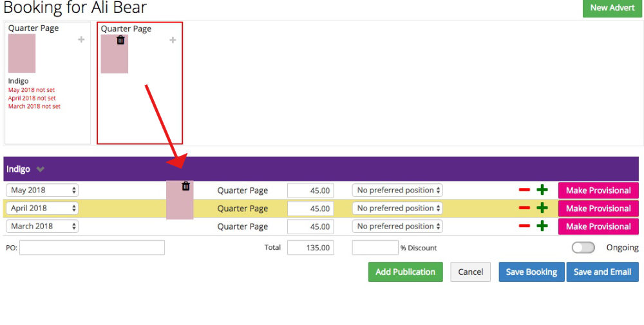Click the New Advert button
Screen dimensions: 644x325
click(x=612, y=8)
